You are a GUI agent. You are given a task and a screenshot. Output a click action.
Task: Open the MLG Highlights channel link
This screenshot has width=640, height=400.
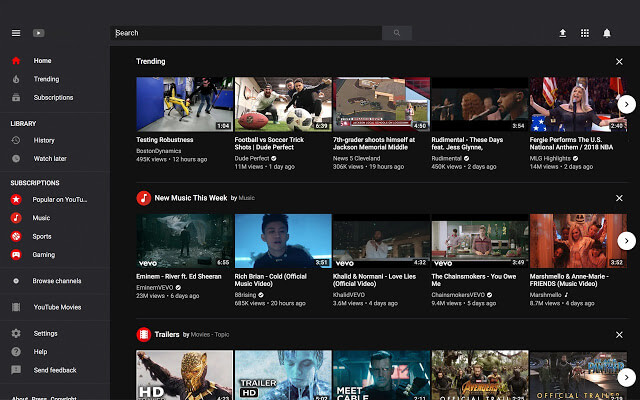point(550,158)
